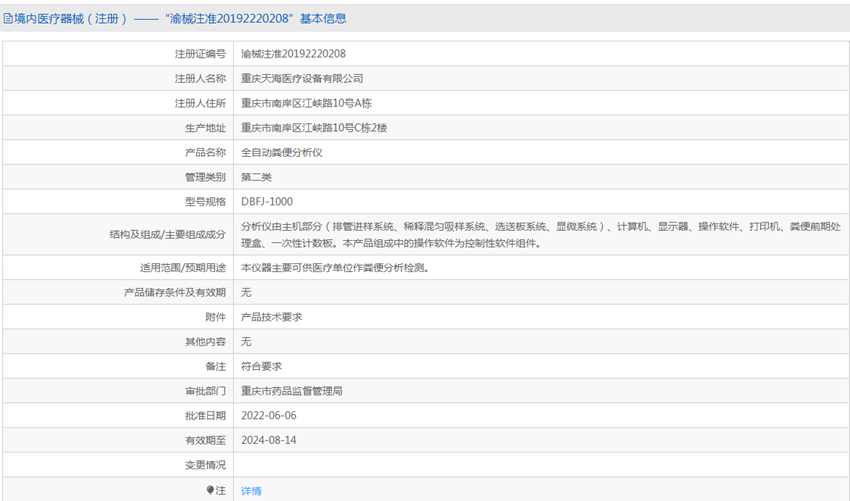Select approving department 重庆市药品监督管理局
The height and width of the screenshot is (501, 850).
(x=292, y=391)
